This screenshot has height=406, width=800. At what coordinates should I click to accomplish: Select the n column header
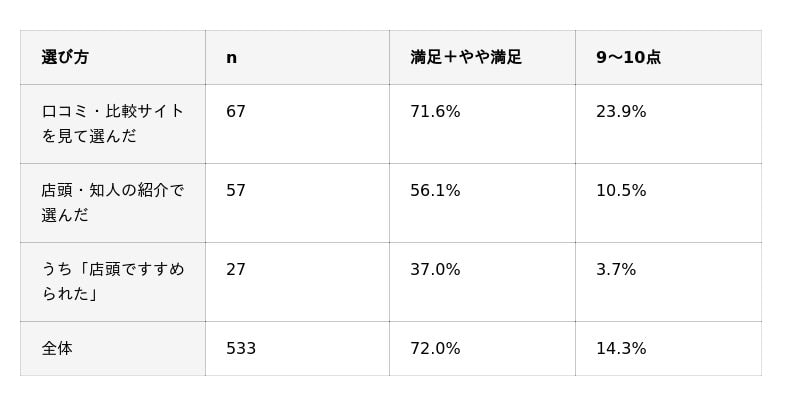(x=297, y=57)
